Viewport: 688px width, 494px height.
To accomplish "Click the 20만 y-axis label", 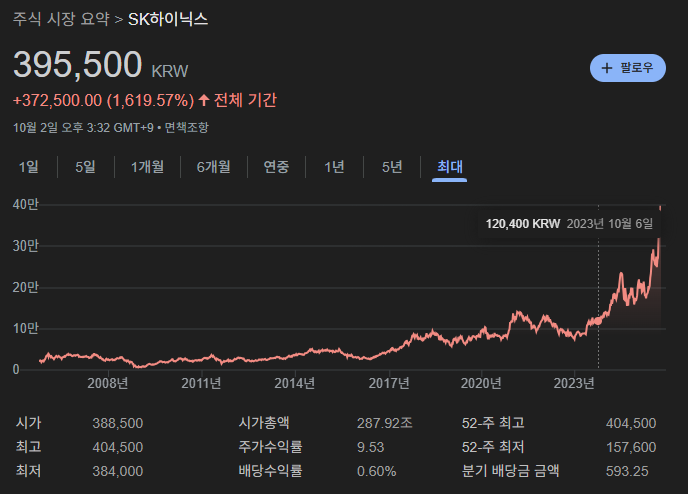I will (26, 287).
